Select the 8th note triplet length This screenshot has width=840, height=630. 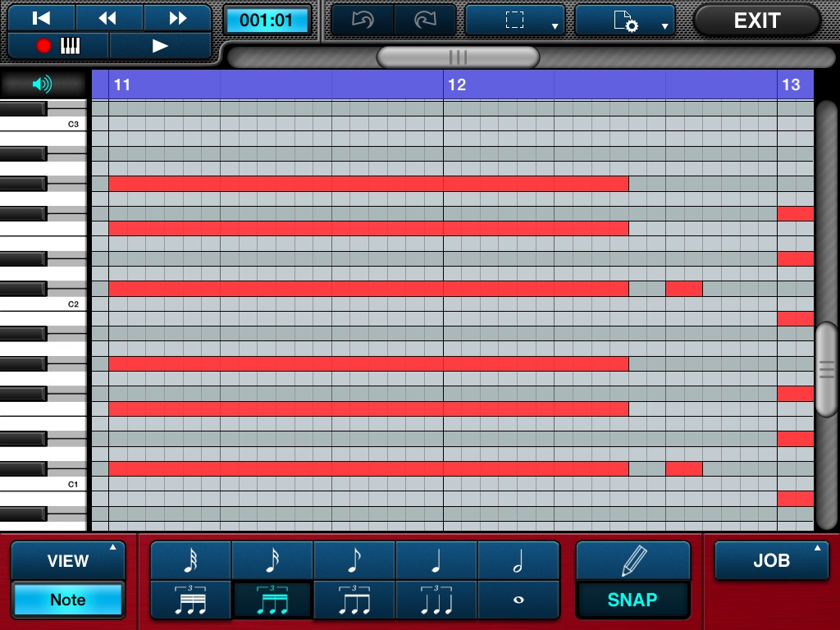(354, 600)
